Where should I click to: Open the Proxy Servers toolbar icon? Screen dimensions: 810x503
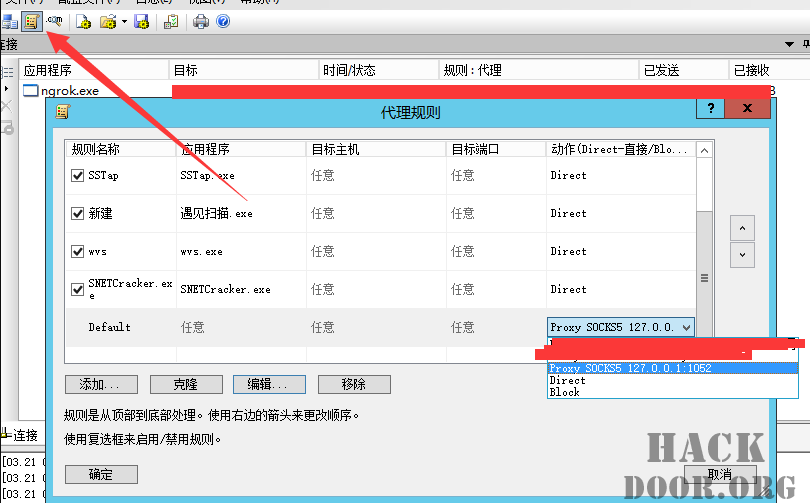point(9,22)
